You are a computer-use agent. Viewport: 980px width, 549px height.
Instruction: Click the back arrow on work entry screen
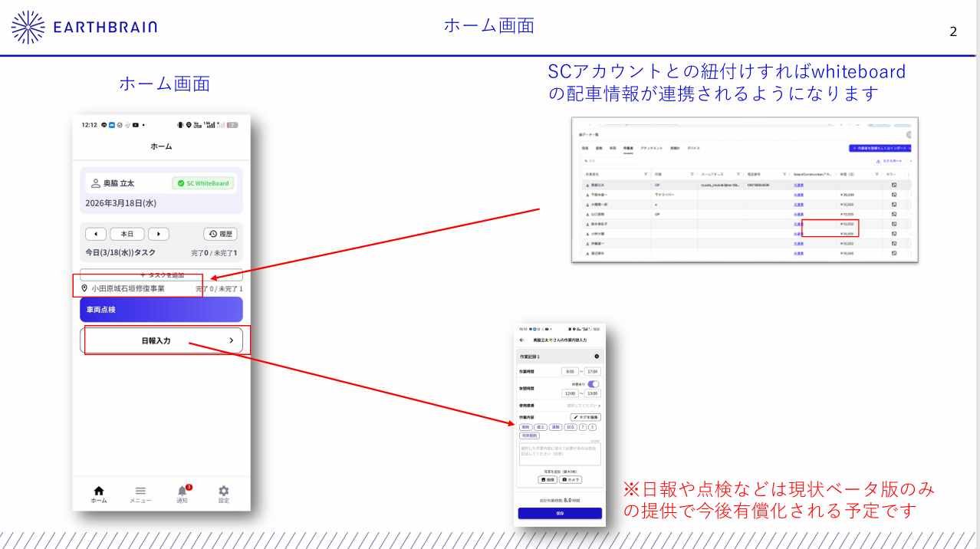pyautogui.click(x=522, y=339)
